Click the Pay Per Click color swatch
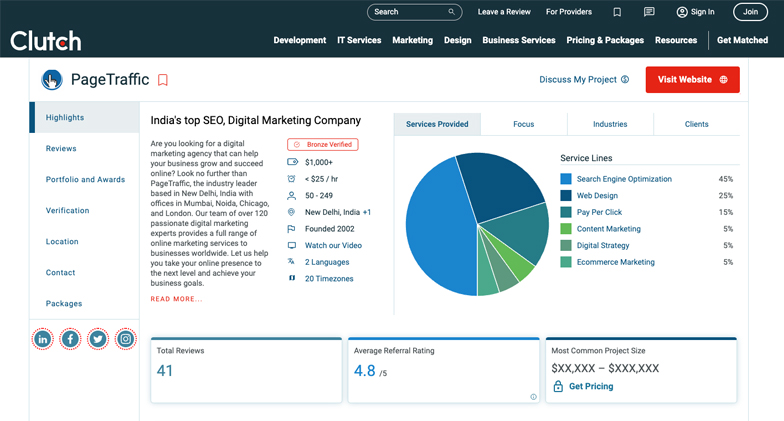The width and height of the screenshot is (784, 421). tap(566, 212)
